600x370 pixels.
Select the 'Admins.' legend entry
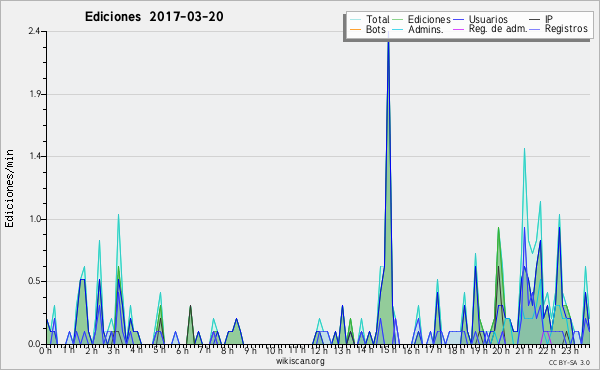(426, 29)
